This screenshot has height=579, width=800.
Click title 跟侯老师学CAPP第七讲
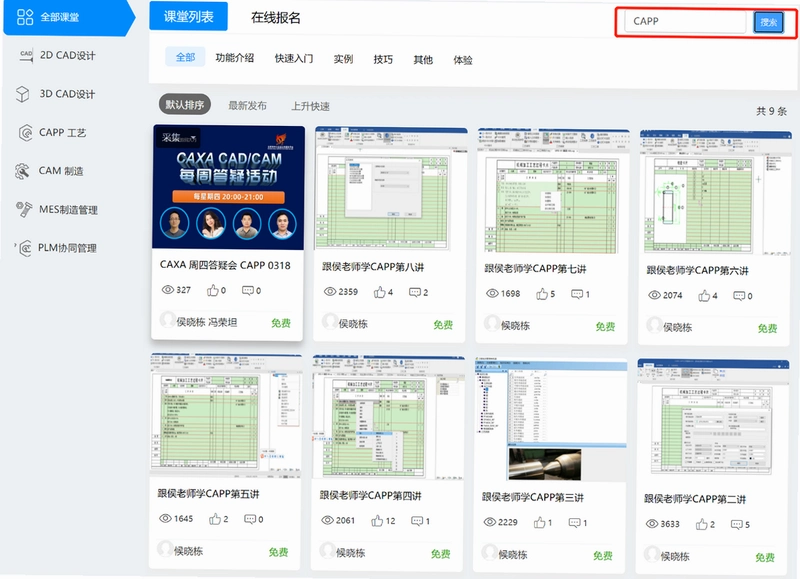point(535,268)
